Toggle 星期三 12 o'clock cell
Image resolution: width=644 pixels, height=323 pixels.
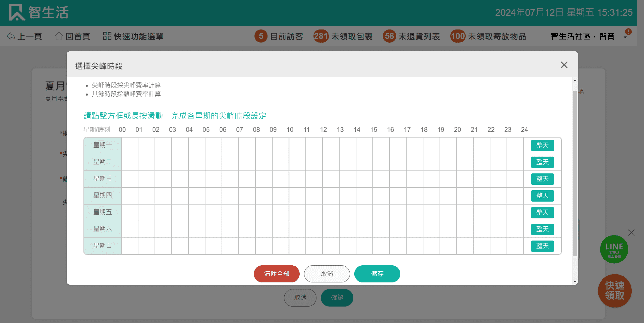[x=331, y=179]
